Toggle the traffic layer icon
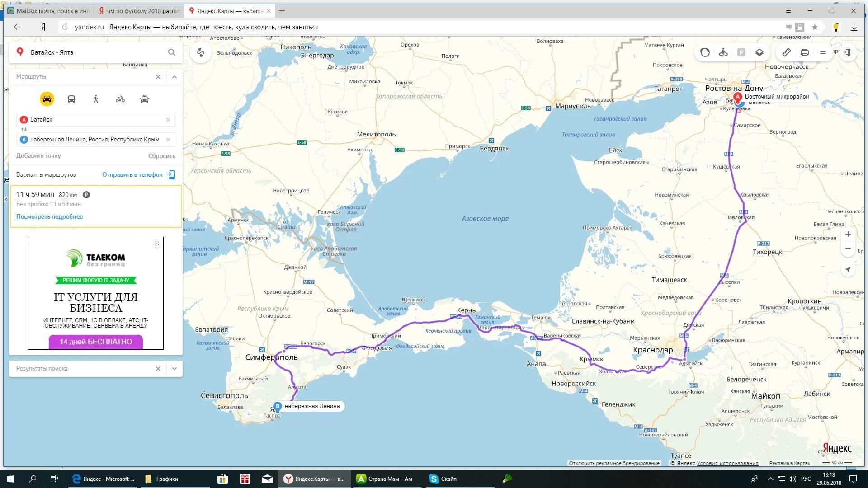 [705, 52]
